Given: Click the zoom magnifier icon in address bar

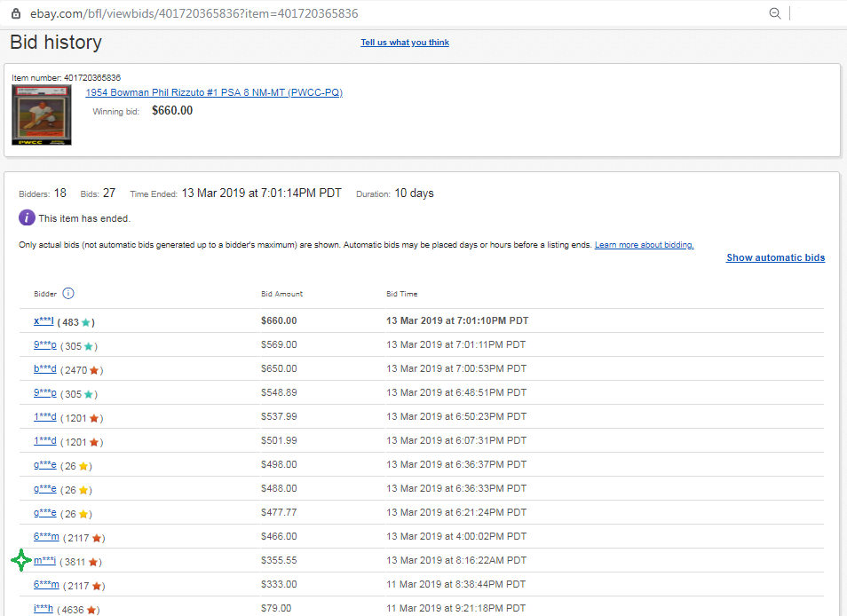Looking at the screenshot, I should [x=774, y=13].
